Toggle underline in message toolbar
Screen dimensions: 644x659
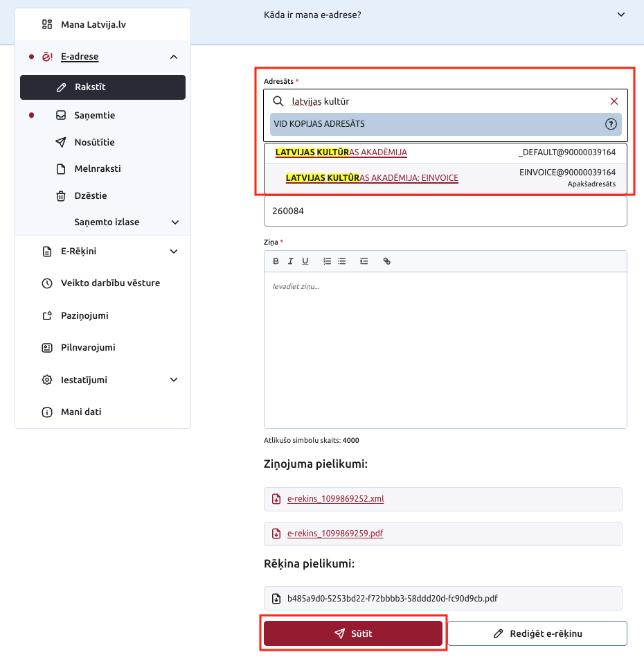click(x=305, y=261)
